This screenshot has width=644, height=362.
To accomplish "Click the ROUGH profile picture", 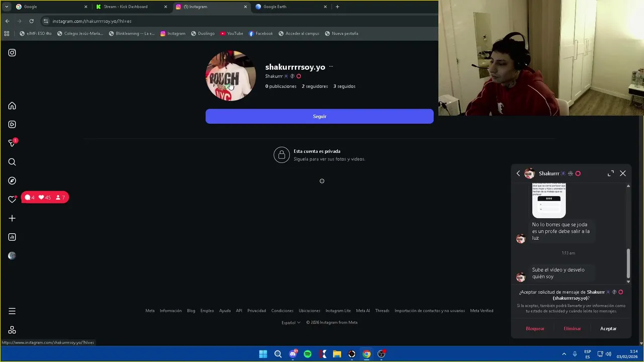I will point(231,76).
